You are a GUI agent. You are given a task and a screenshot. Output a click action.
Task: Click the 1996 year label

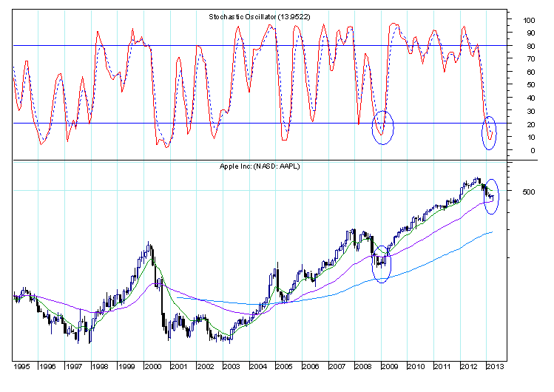click(47, 366)
